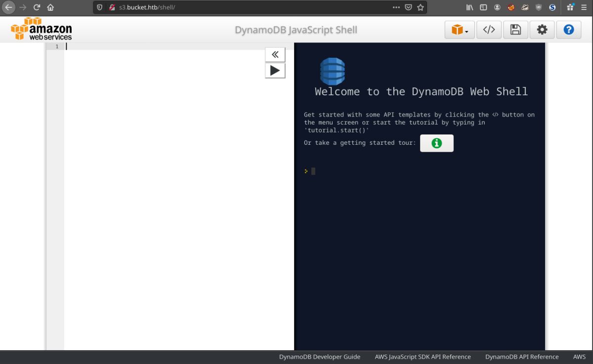Bookmark this page with star icon
The height and width of the screenshot is (364, 593).
point(421,7)
